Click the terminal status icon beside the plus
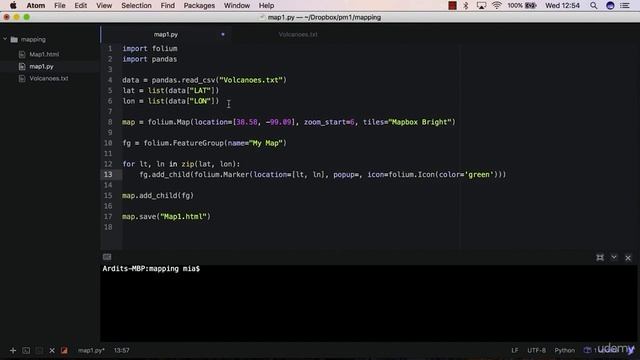 26,350
